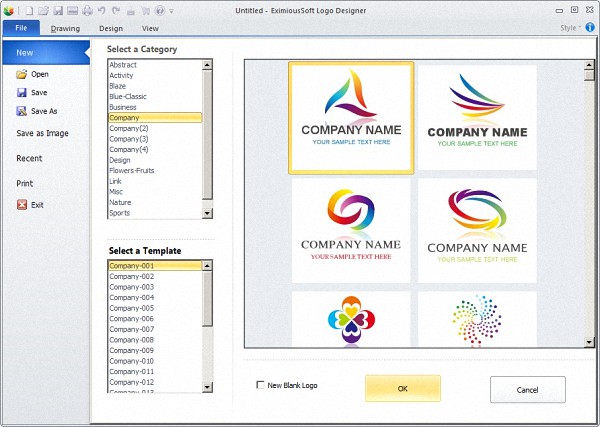Click the category list scroll down arrow
600x427 pixels.
click(x=207, y=213)
